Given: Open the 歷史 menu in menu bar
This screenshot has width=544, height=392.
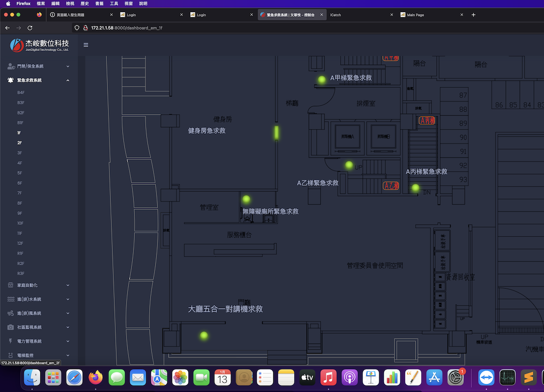Looking at the screenshot, I should click(85, 3).
